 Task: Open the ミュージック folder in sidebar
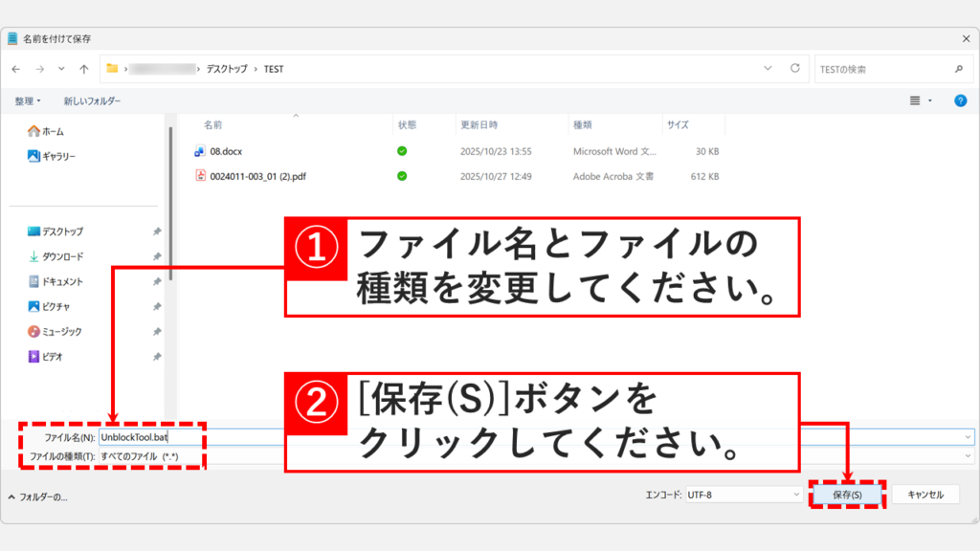point(61,331)
